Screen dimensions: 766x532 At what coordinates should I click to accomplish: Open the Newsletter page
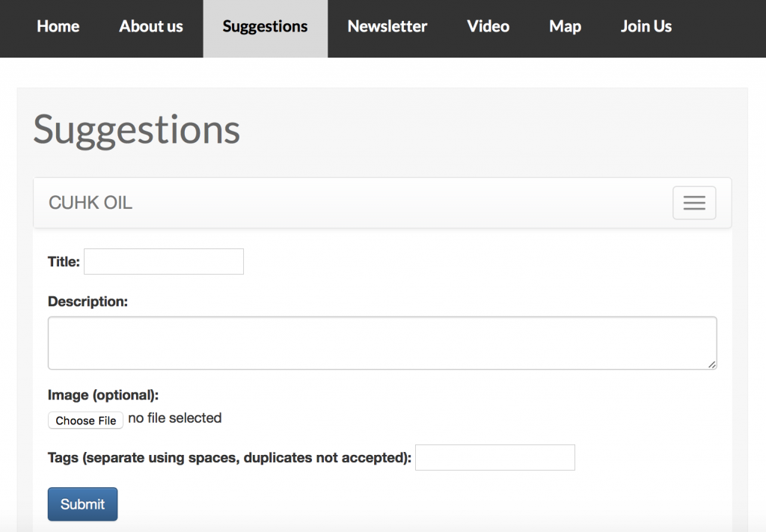click(x=387, y=26)
